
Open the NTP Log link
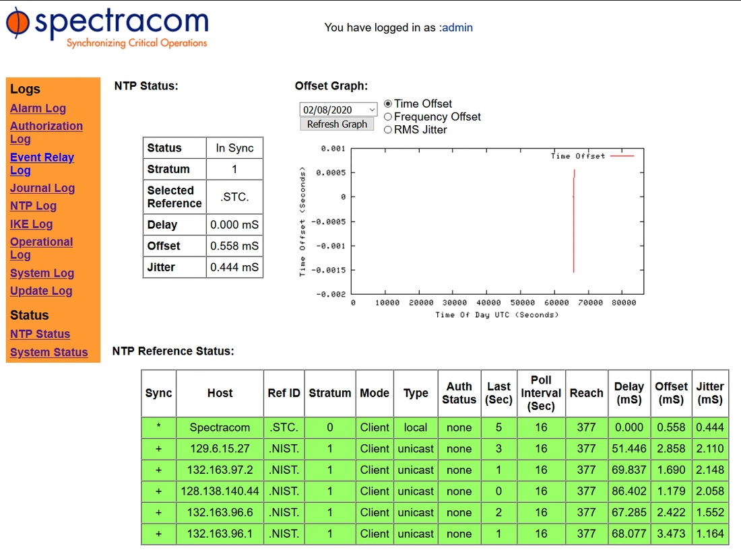coord(33,206)
